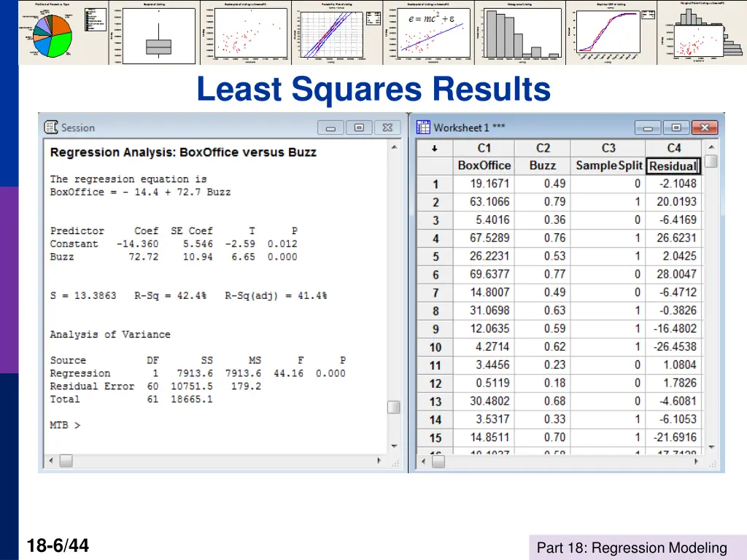Click Worksheet horizontal scrollbar left arrow

(x=424, y=461)
